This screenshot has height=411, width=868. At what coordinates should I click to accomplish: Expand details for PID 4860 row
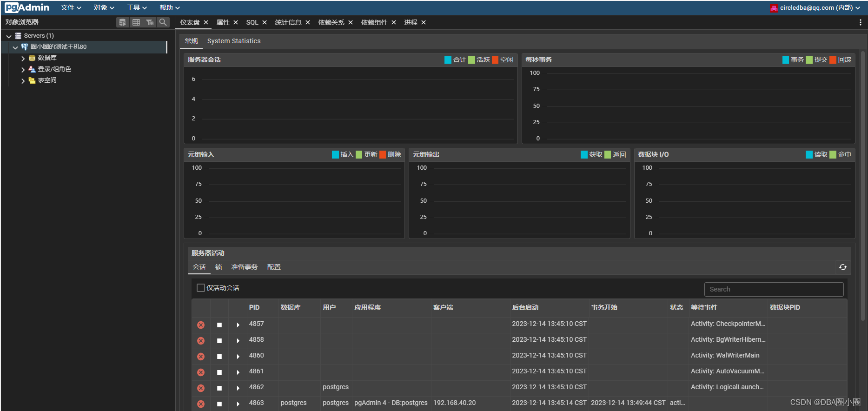pyautogui.click(x=238, y=357)
